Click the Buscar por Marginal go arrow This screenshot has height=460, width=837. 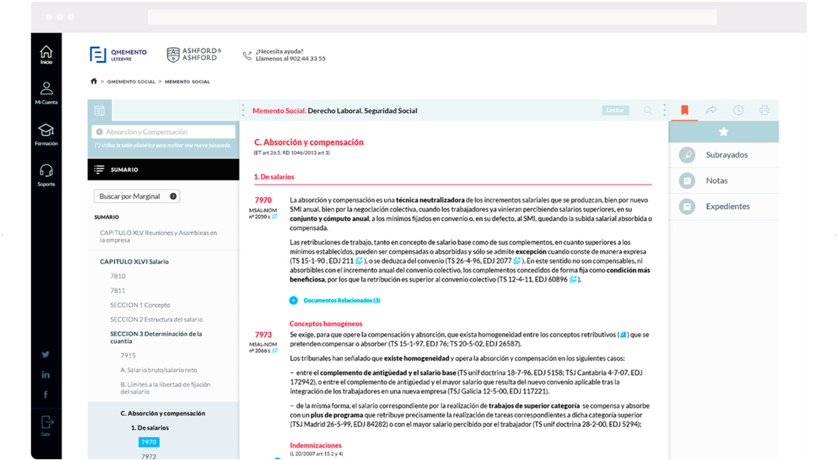(173, 196)
